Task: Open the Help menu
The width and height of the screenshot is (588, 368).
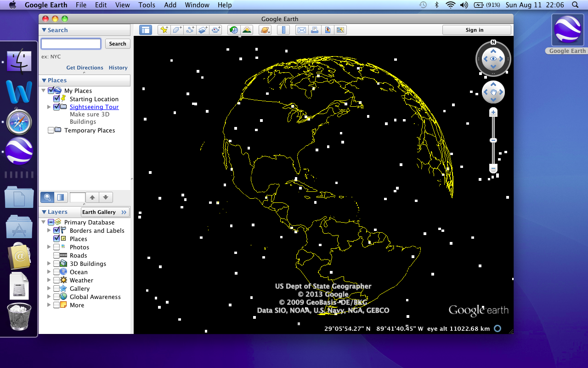Action: [225, 5]
